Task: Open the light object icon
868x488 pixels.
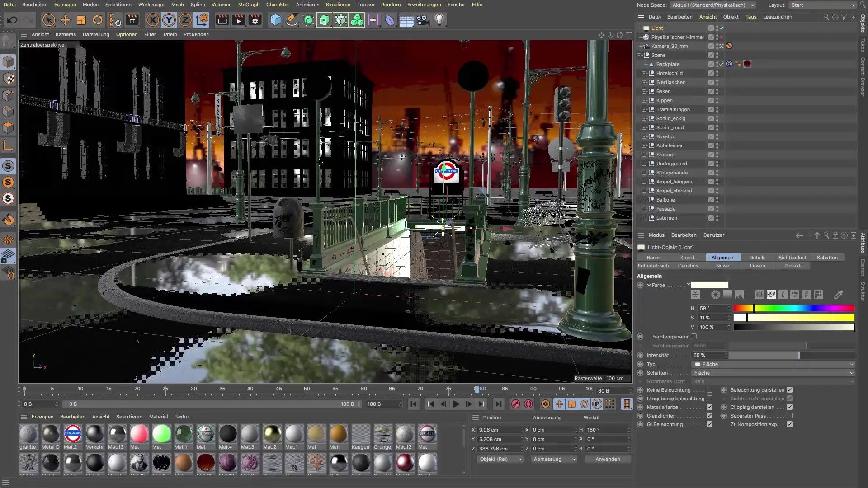Action: coord(439,20)
